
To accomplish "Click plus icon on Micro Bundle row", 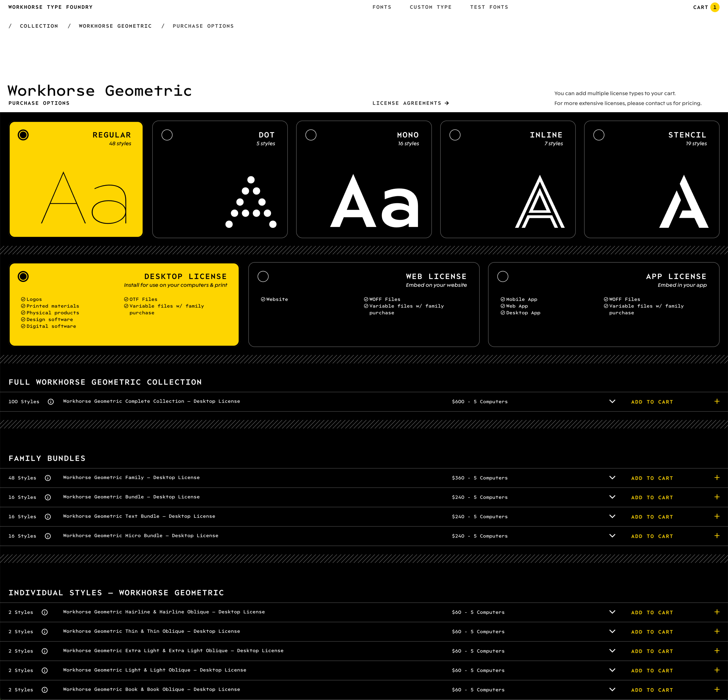I will click(717, 536).
